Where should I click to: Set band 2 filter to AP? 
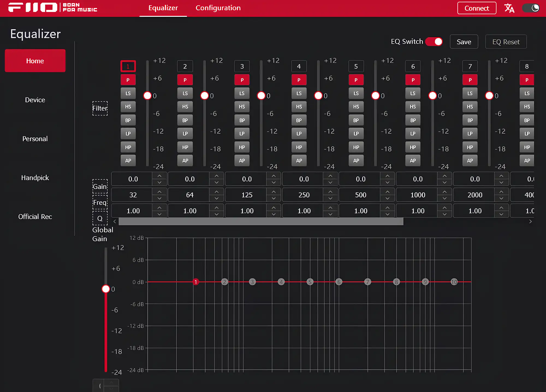tap(185, 161)
